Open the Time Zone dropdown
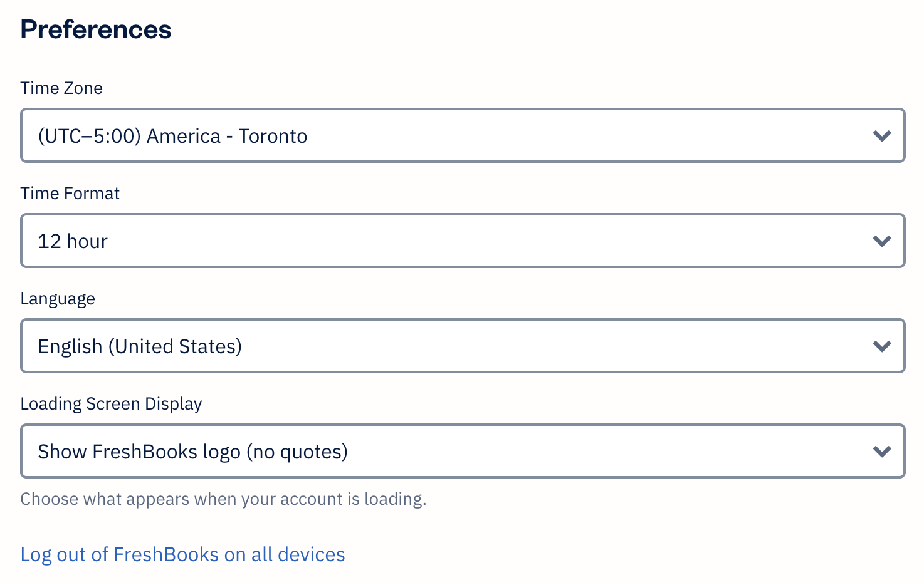 point(462,135)
